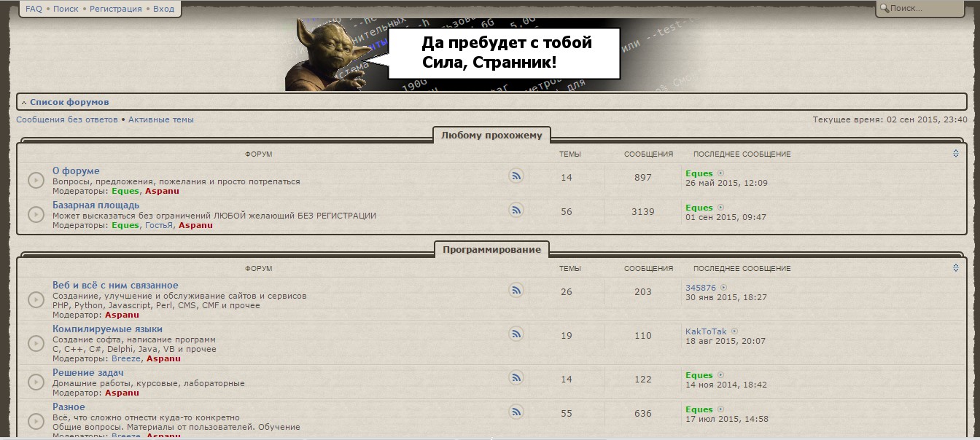Open RSS feed for О форуме

[x=516, y=176]
